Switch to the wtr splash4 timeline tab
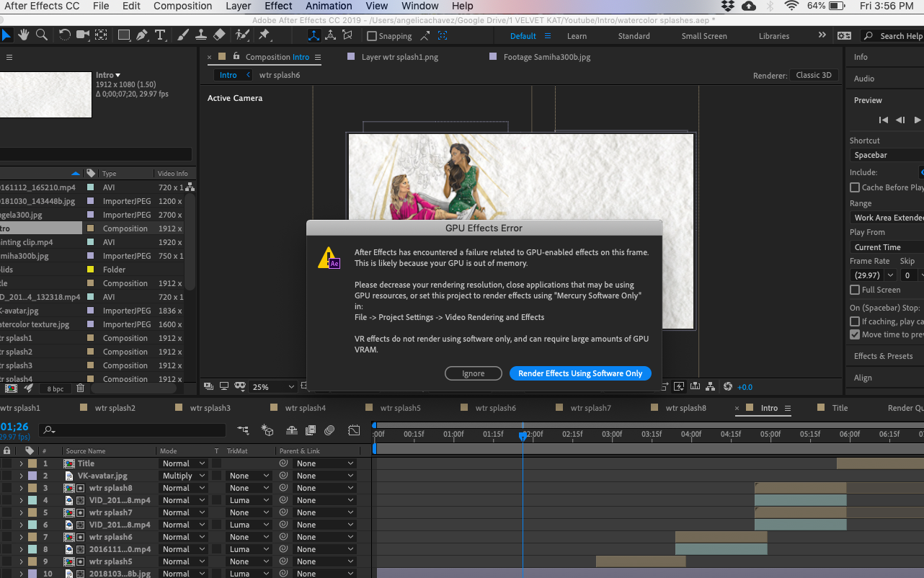The width and height of the screenshot is (924, 578). (x=305, y=408)
